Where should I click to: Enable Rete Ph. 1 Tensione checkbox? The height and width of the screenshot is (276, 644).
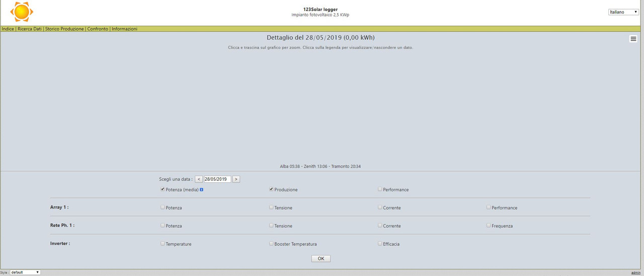(x=271, y=225)
